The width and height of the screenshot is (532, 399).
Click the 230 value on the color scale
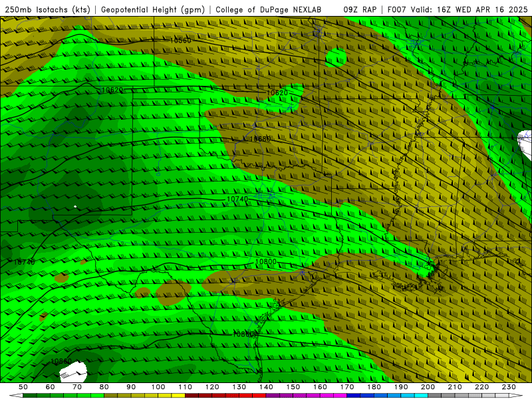(509, 387)
